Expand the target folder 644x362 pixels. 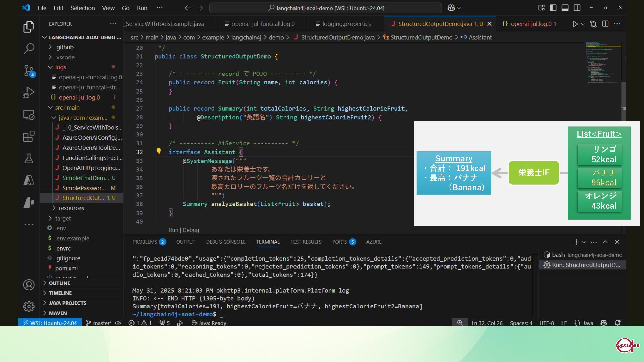81,218
